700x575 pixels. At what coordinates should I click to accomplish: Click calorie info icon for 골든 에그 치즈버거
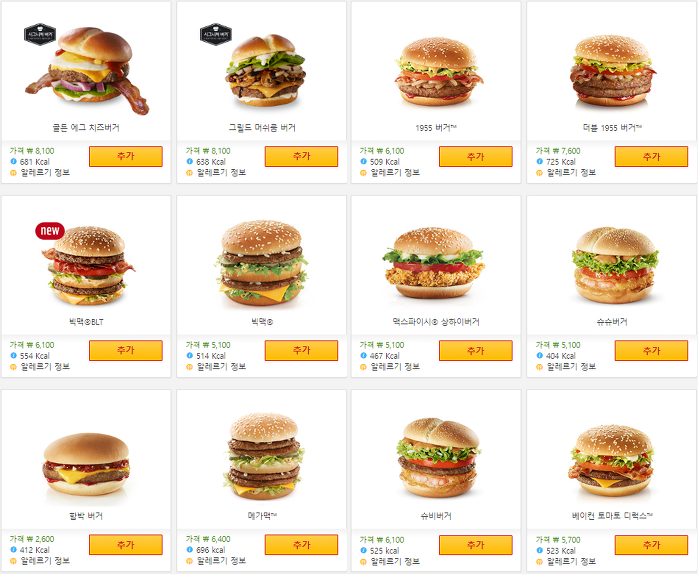[x=13, y=162]
